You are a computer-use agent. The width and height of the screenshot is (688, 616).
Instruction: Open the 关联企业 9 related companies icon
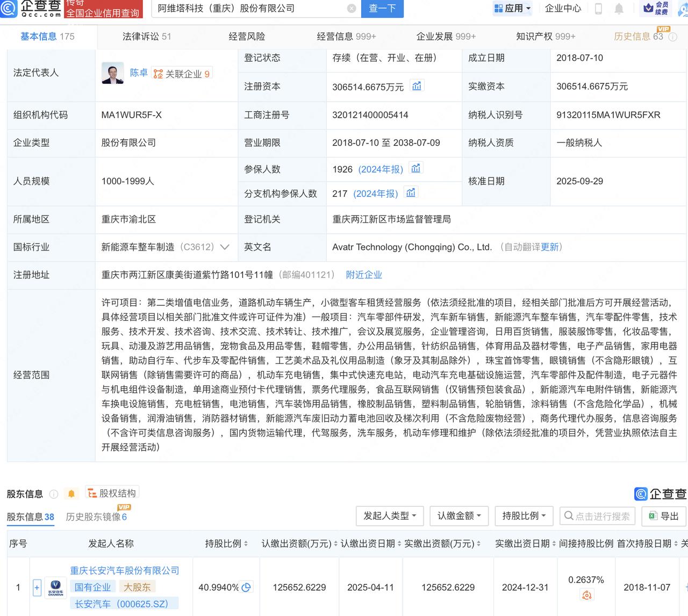(x=182, y=74)
